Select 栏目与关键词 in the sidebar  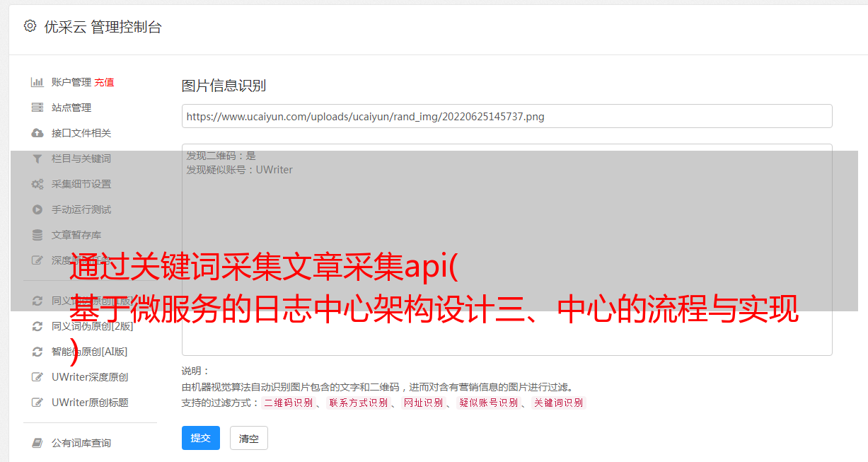(81, 158)
